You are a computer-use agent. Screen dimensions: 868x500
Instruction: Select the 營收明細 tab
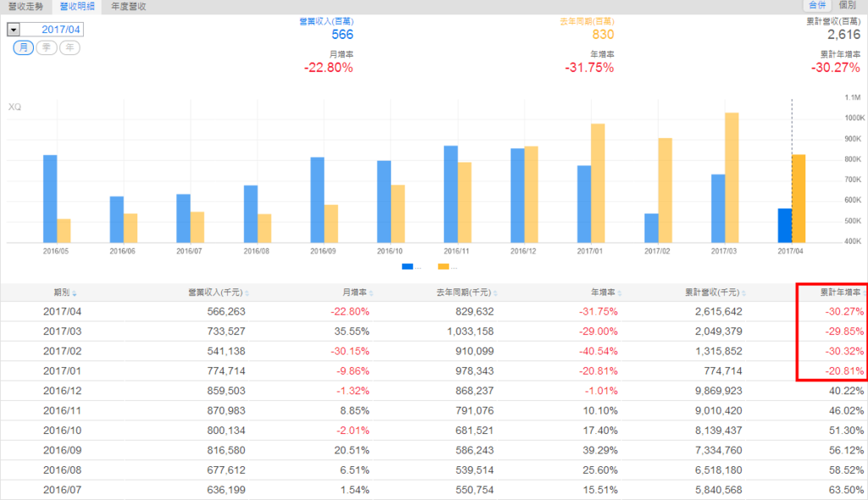tap(77, 6)
